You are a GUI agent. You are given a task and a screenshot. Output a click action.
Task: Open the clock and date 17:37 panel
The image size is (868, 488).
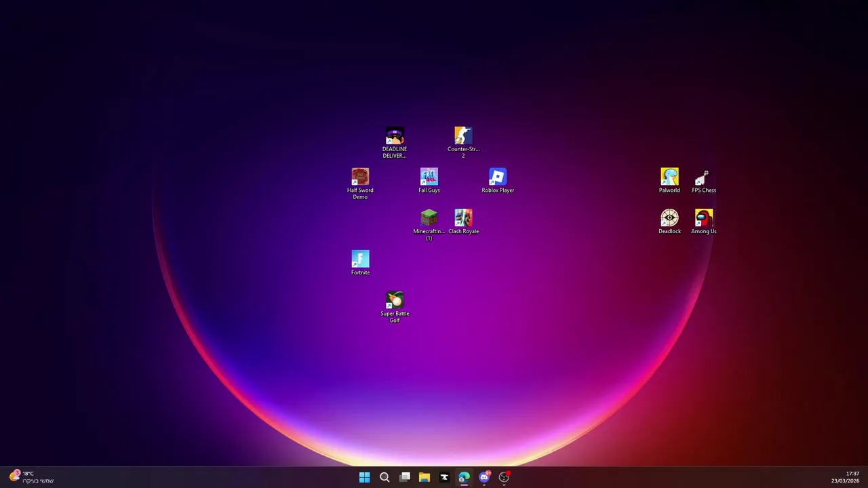[x=845, y=477]
